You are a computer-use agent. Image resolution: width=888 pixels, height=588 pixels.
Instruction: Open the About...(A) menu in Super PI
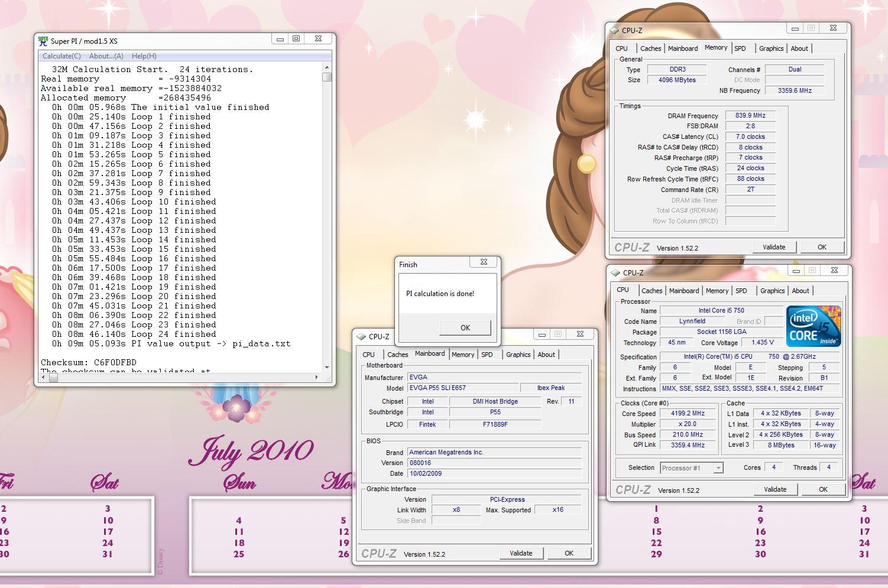(x=106, y=56)
